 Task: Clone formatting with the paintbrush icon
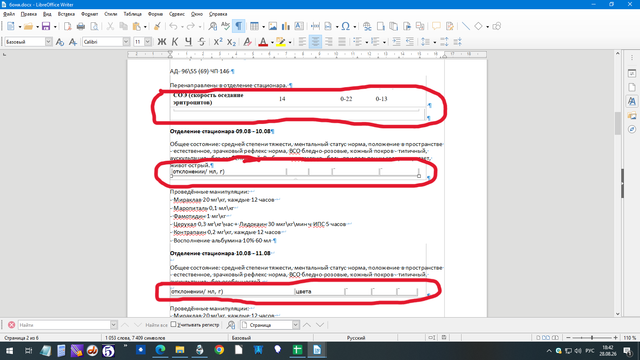point(157,27)
